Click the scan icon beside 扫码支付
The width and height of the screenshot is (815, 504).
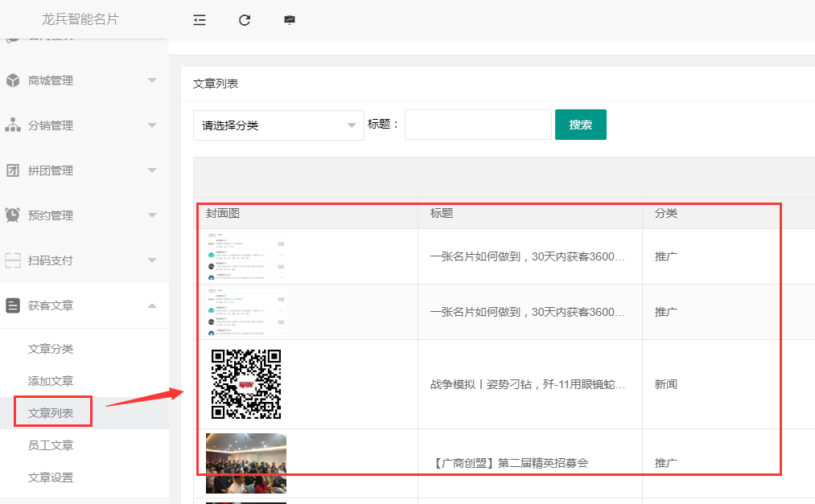coord(13,260)
